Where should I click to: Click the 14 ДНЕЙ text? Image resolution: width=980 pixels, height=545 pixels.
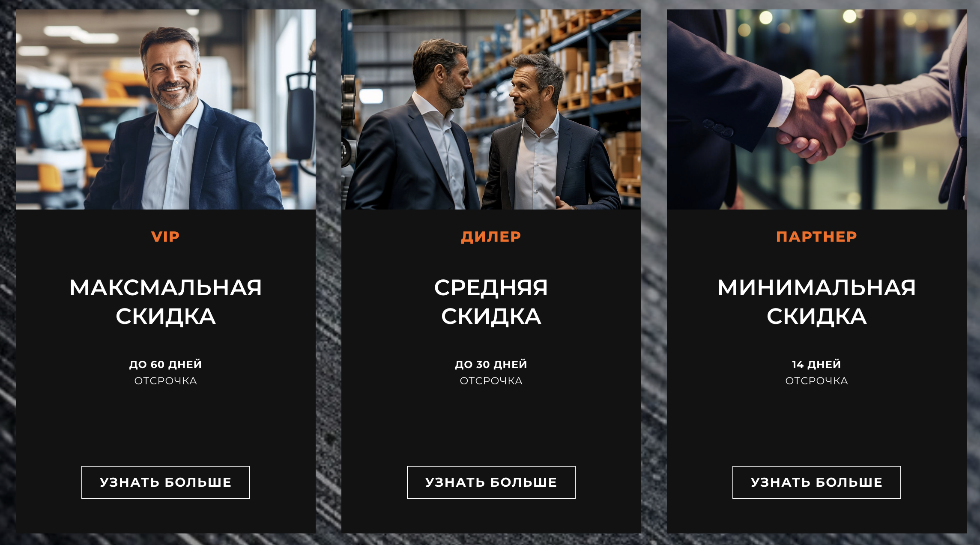tap(816, 364)
